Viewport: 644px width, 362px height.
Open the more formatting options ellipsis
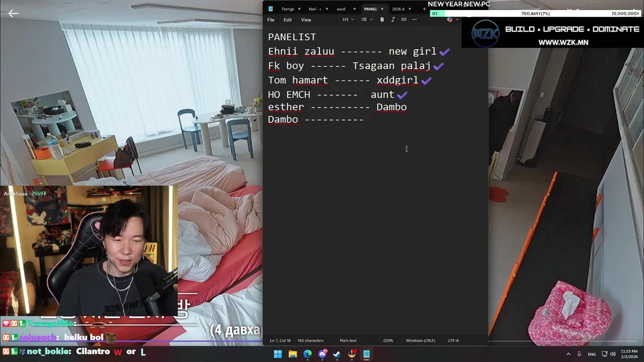tap(415, 20)
